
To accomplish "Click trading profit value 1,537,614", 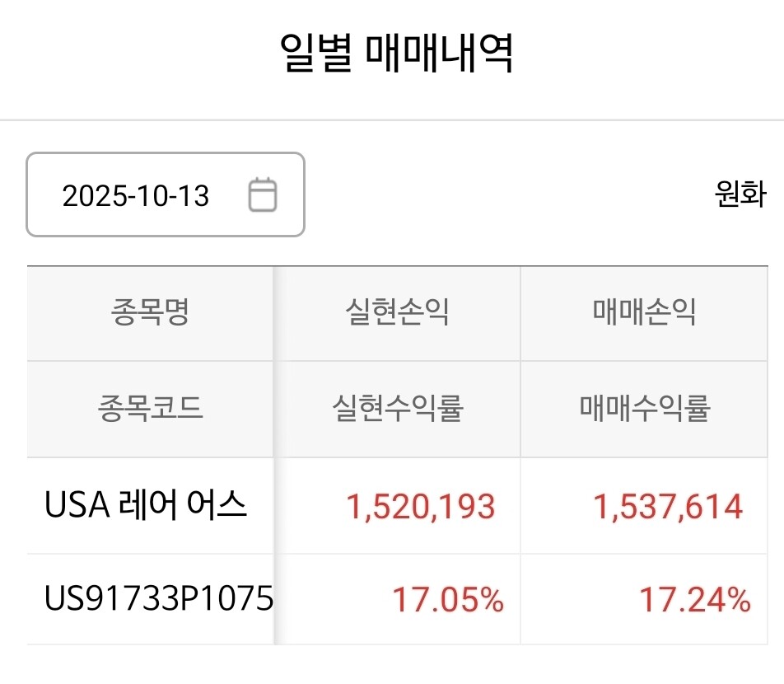I will pyautogui.click(x=668, y=507).
